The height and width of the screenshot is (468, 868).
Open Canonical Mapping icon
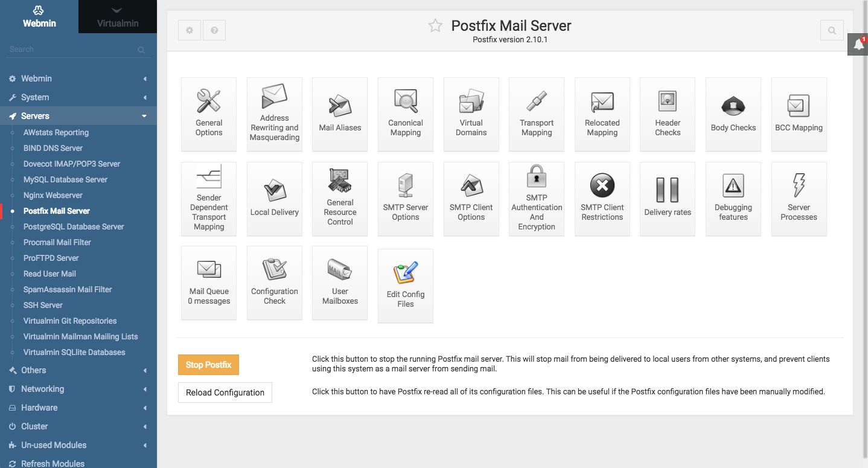pos(406,114)
